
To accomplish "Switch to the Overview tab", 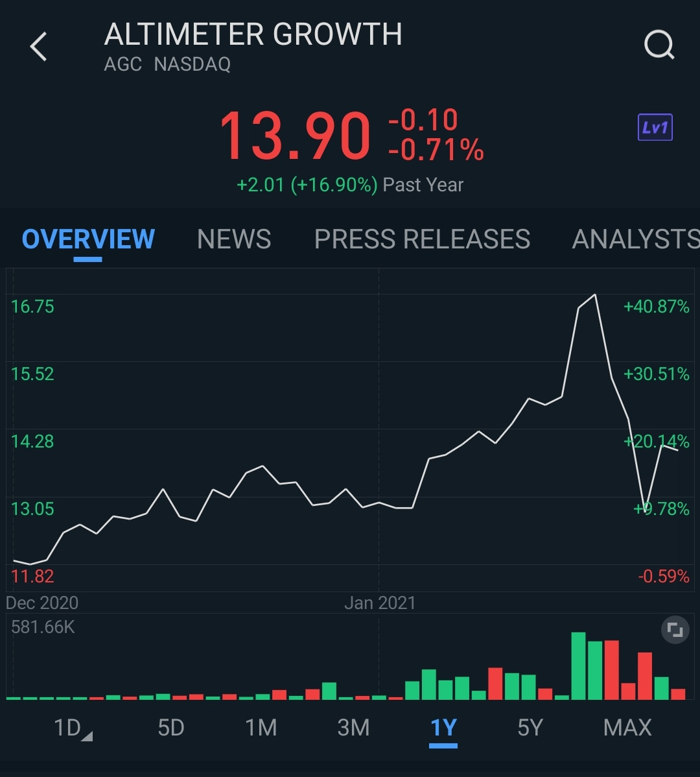I will (88, 239).
